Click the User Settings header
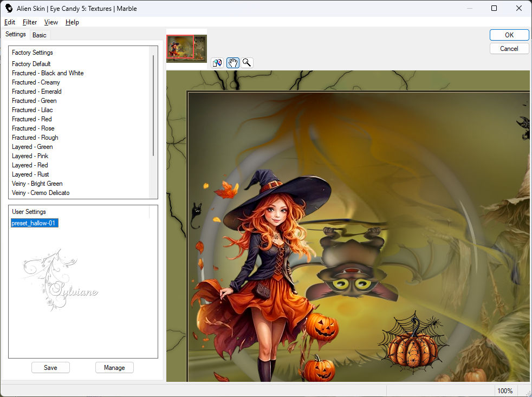Screen dimensions: 532x397 point(29,211)
